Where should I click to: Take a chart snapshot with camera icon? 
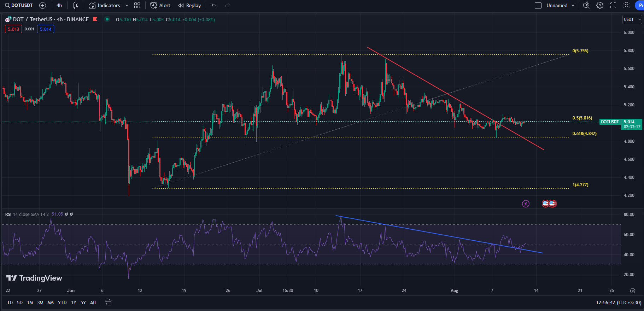(x=626, y=5)
